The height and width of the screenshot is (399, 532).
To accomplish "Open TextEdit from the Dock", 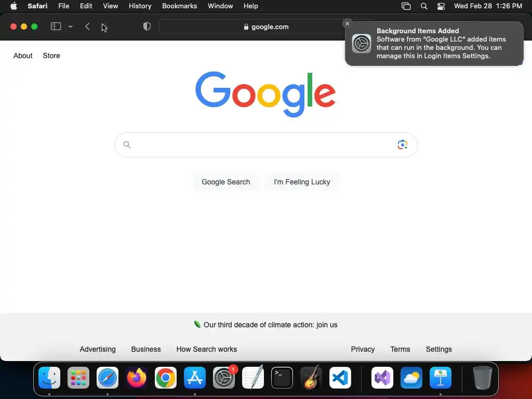I will 253,378.
